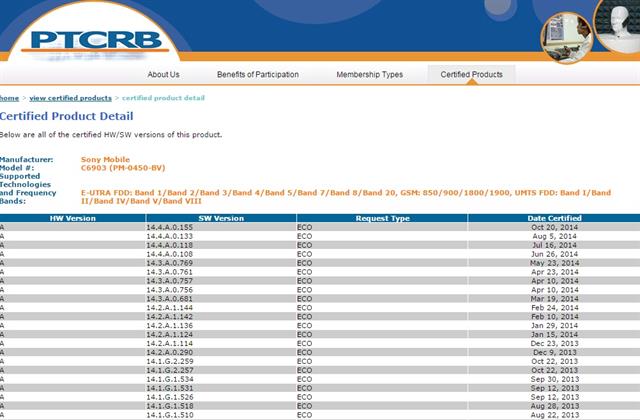Click SW version 14.2.A.1.124
This screenshot has height=420, width=640.
pos(170,335)
